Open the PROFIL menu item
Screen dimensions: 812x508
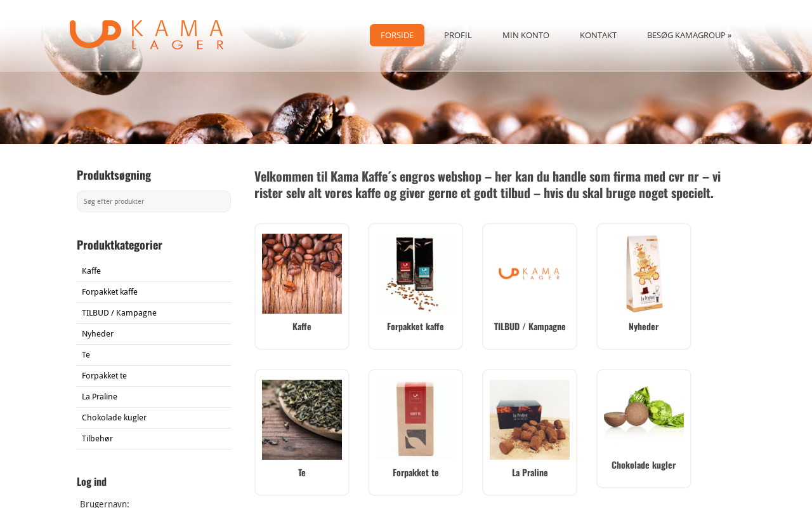coord(458,35)
